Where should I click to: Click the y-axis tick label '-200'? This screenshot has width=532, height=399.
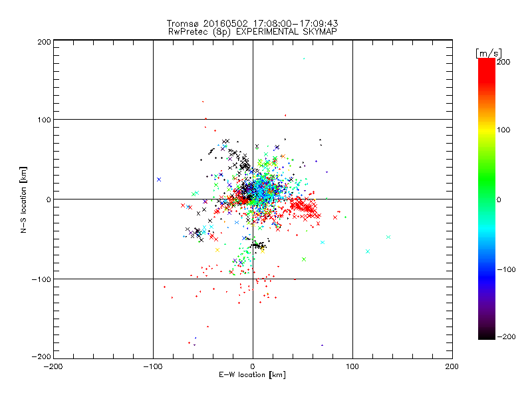[x=41, y=356]
